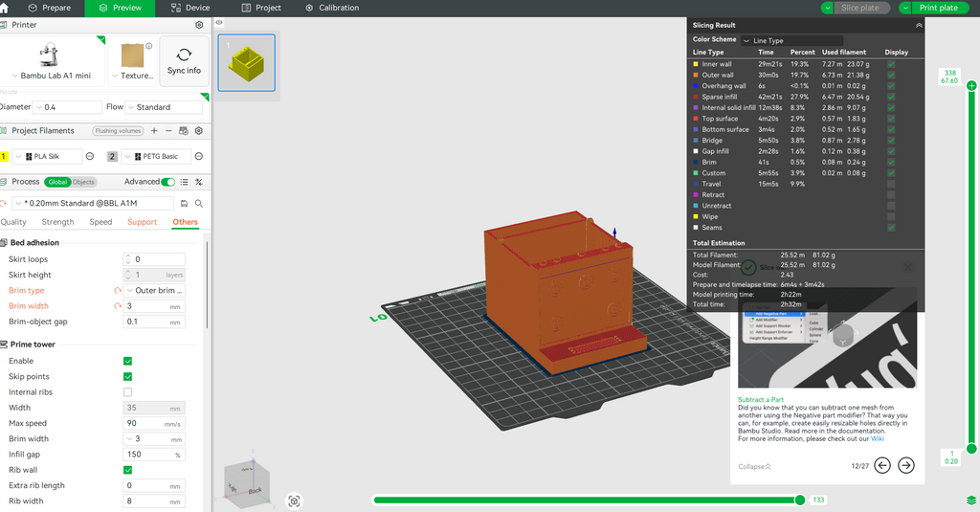
Task: Add a filament with the plus icon
Action: [154, 131]
